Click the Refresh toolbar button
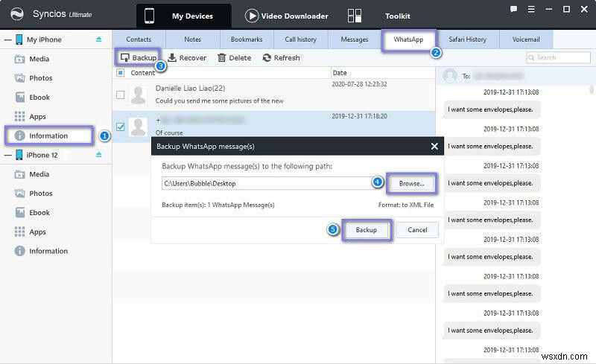This screenshot has height=364, width=596. [282, 58]
